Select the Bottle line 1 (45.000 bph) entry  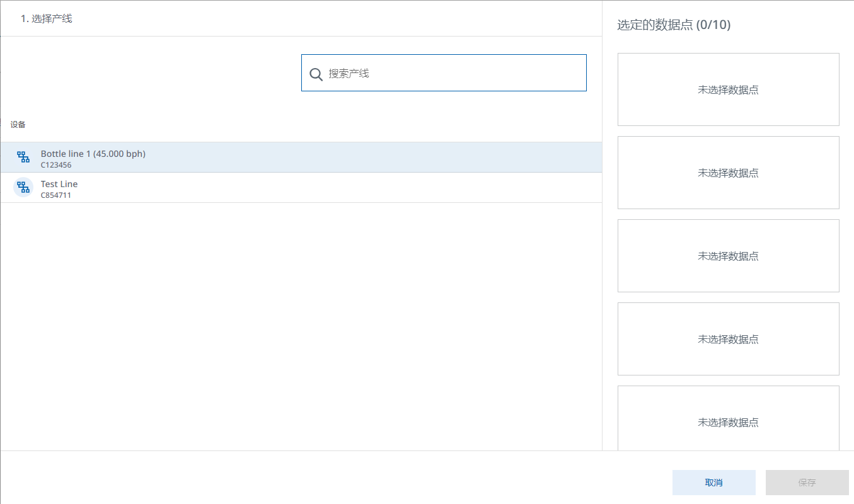(93, 153)
